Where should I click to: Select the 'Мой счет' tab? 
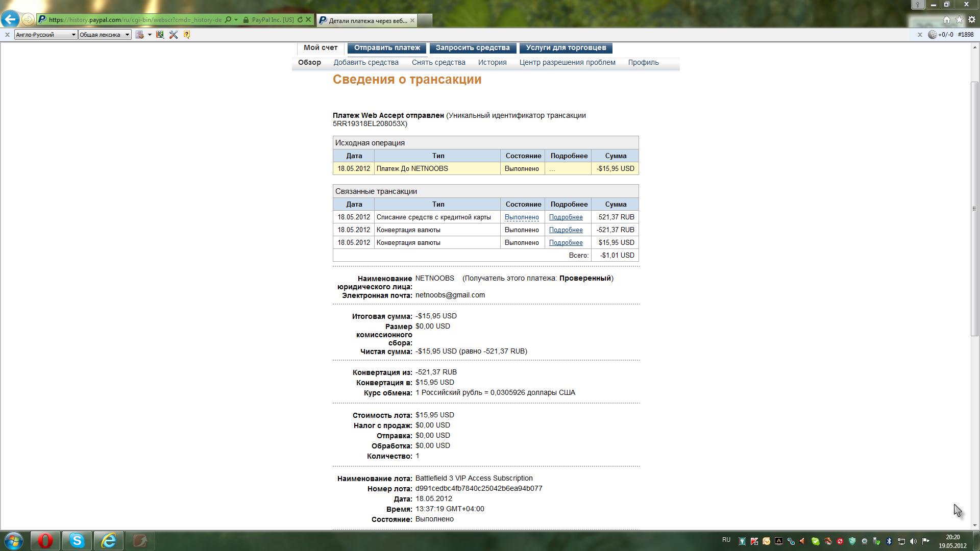321,47
